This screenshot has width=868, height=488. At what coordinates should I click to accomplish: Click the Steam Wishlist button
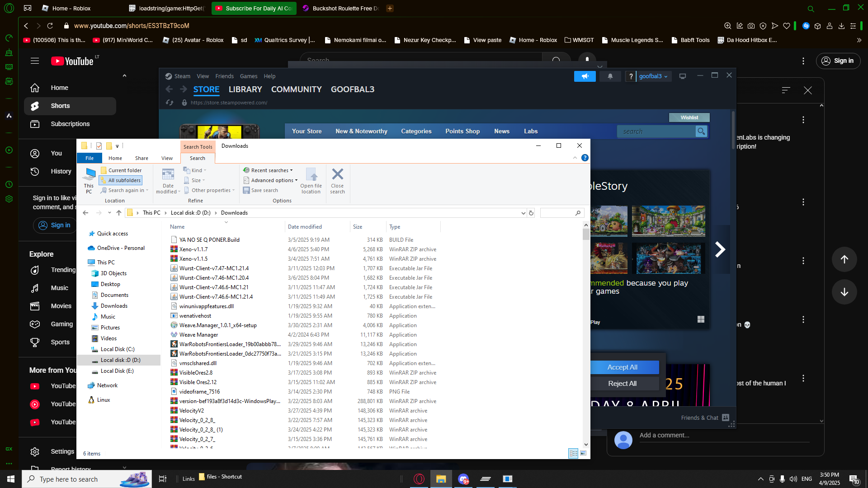point(689,117)
